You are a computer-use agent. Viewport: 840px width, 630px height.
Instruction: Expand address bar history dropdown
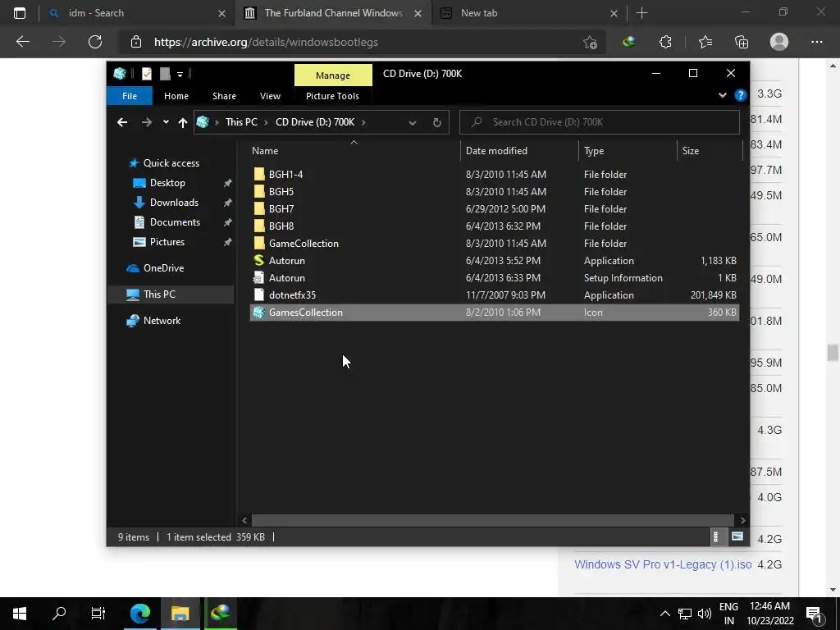(x=412, y=123)
